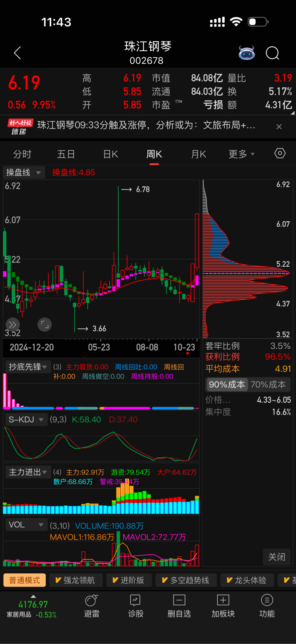Select 70%成本 cost range

(268, 384)
